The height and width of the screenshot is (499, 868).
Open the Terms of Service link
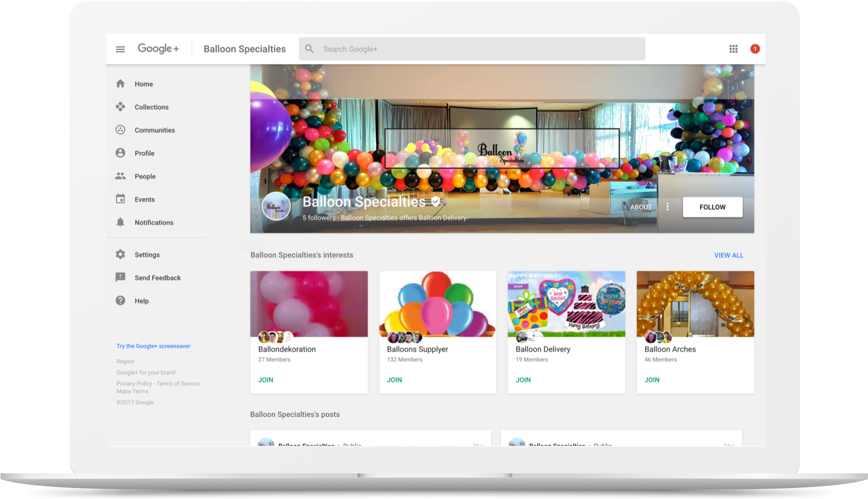[x=178, y=383]
